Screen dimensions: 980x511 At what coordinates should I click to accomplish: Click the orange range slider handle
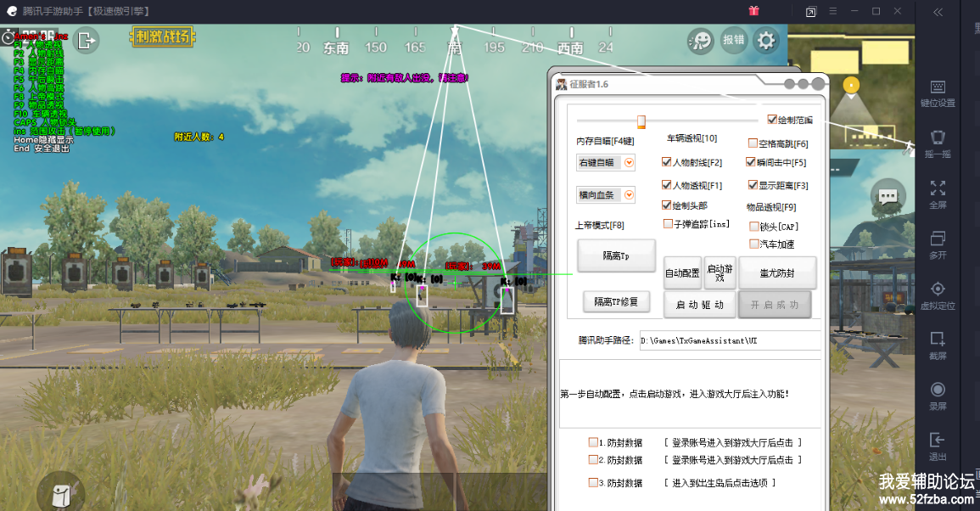[x=641, y=121]
